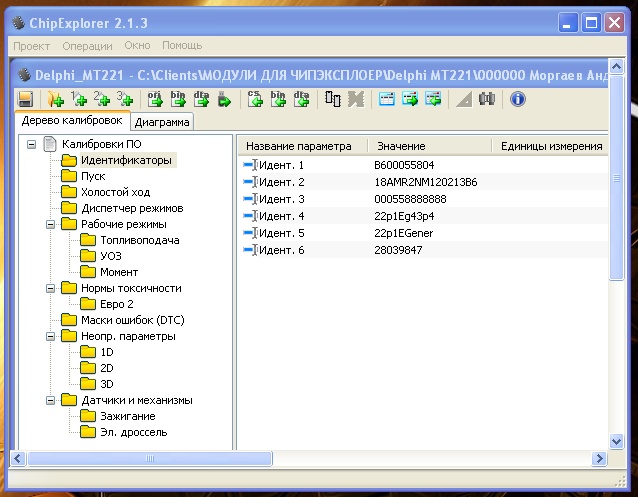Click the toolbar icon labeled 1
Image resolution: width=638 pixels, height=497 pixels.
79,99
